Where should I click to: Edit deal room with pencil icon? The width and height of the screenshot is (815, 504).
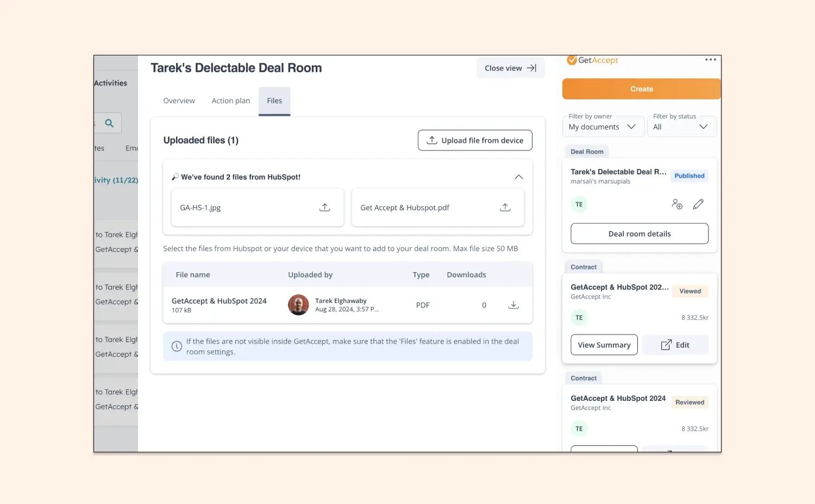coord(699,204)
